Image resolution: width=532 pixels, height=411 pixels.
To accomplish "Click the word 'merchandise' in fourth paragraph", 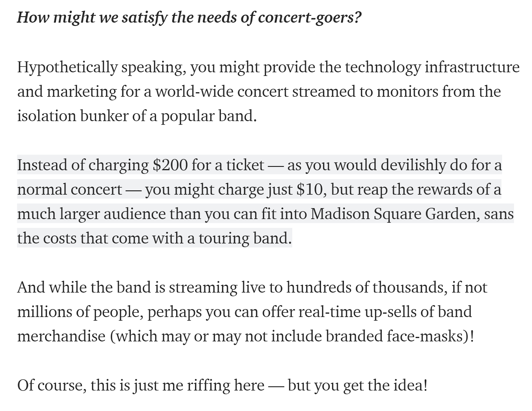I will (x=61, y=336).
